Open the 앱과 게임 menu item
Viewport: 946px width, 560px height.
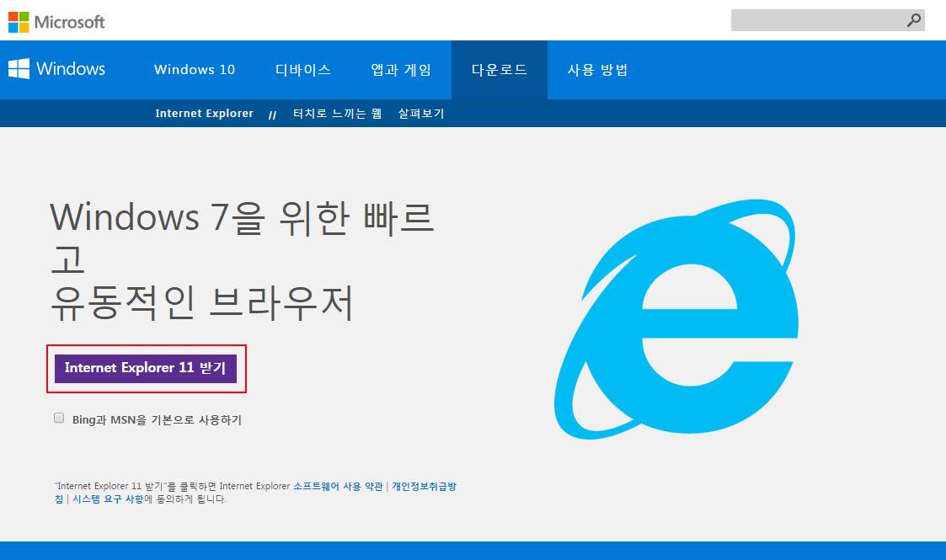(x=401, y=70)
